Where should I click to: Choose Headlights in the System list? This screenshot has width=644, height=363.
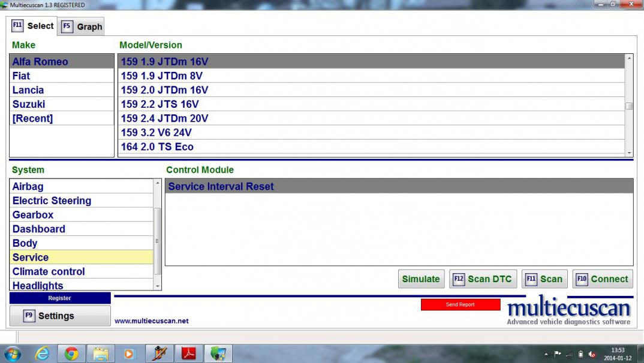tap(82, 285)
